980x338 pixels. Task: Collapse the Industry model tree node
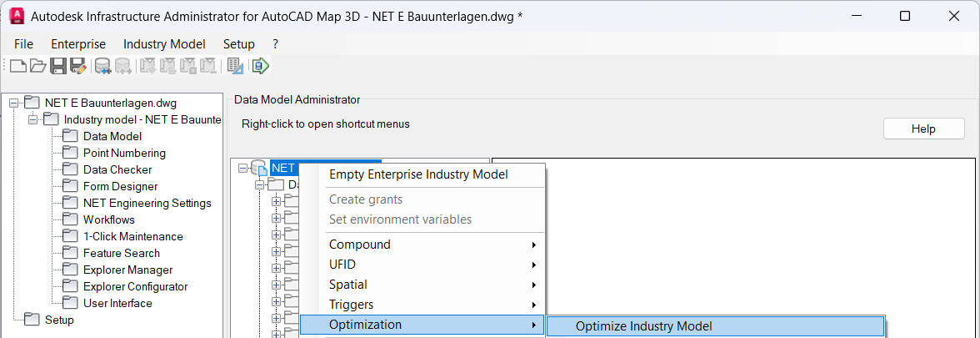point(32,119)
